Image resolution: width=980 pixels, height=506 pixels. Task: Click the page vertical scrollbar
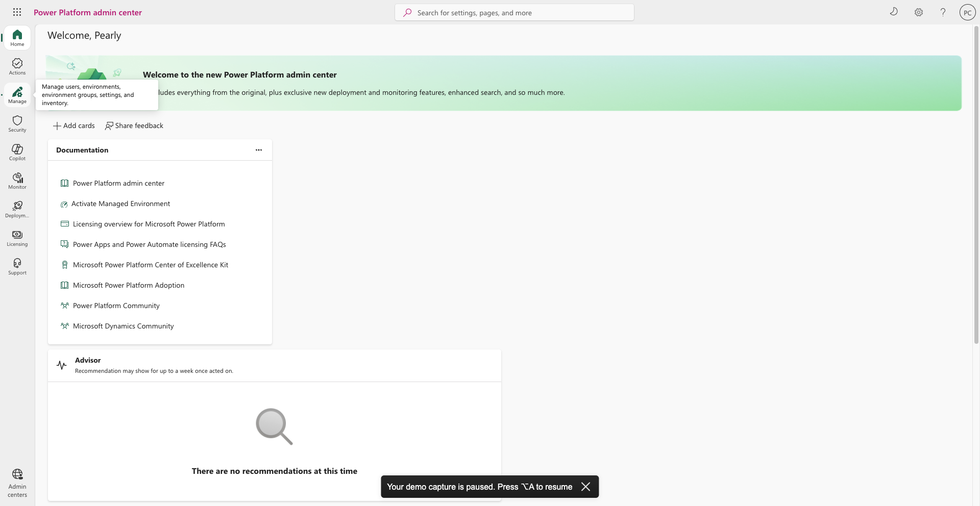tap(976, 184)
